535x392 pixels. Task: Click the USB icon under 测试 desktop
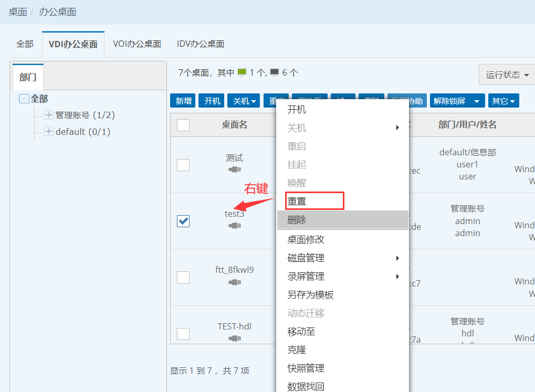[235, 169]
